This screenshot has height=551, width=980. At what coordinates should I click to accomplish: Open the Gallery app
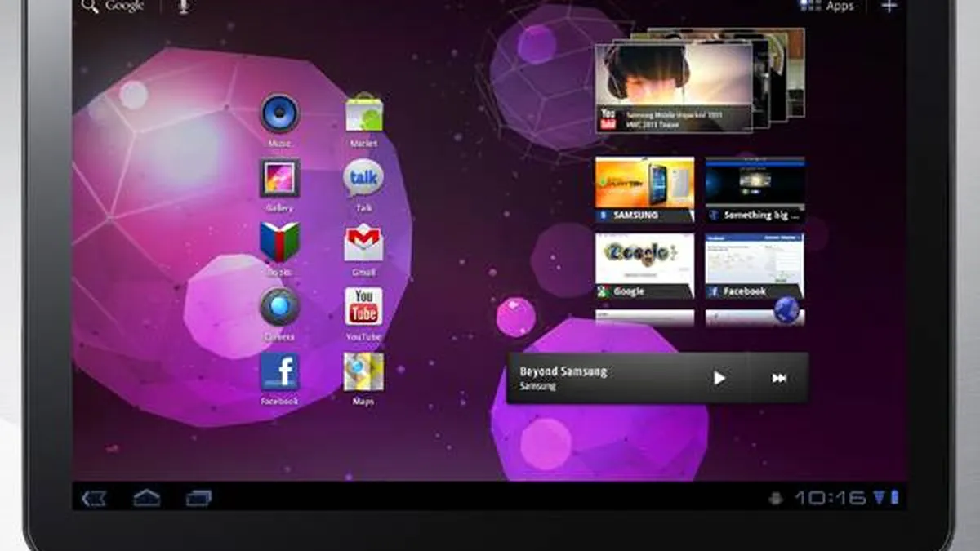coord(279,178)
